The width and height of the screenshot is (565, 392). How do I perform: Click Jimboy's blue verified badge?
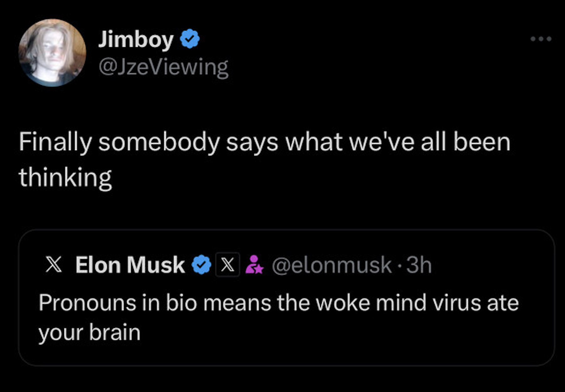[190, 39]
